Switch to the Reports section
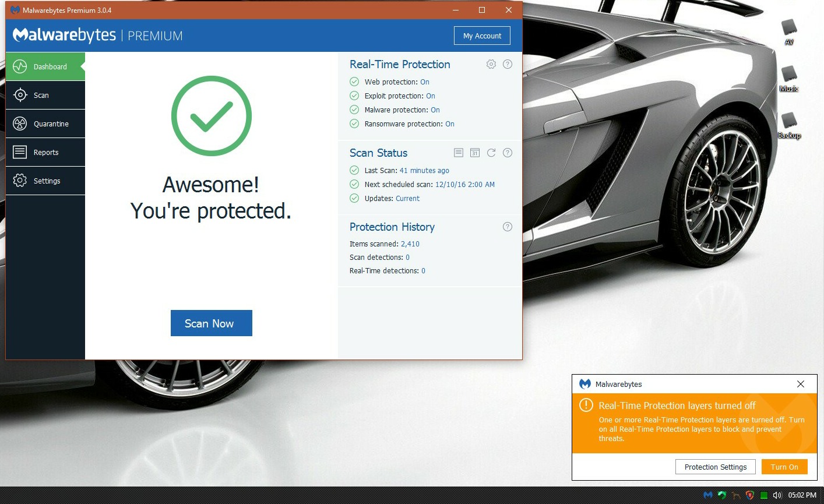The image size is (824, 504). pyautogui.click(x=45, y=152)
